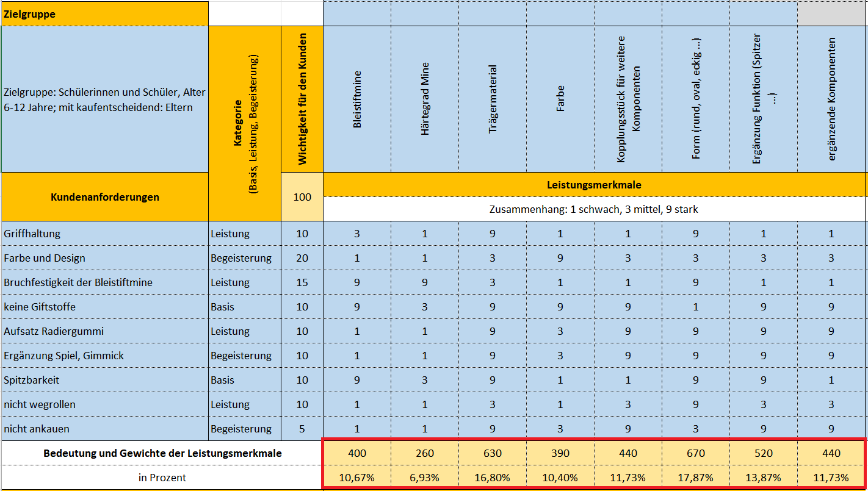
Task: Click the 'Ergänzung Spiel, Gimmick' cell
Action: click(104, 356)
